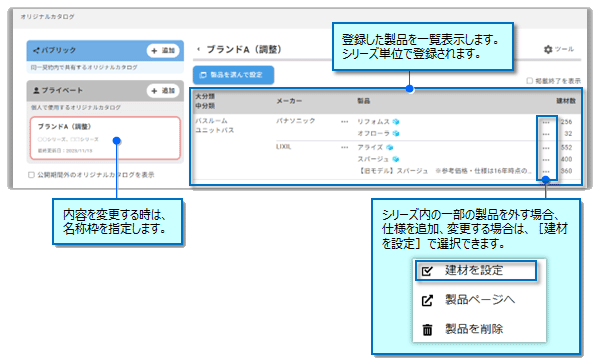Open the オフローラ row options menu

[546, 134]
